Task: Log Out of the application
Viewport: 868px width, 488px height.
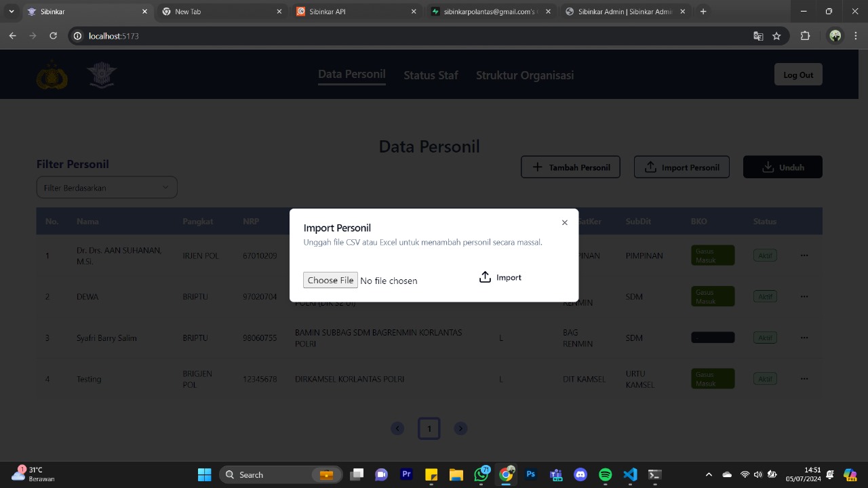Action: (797, 75)
